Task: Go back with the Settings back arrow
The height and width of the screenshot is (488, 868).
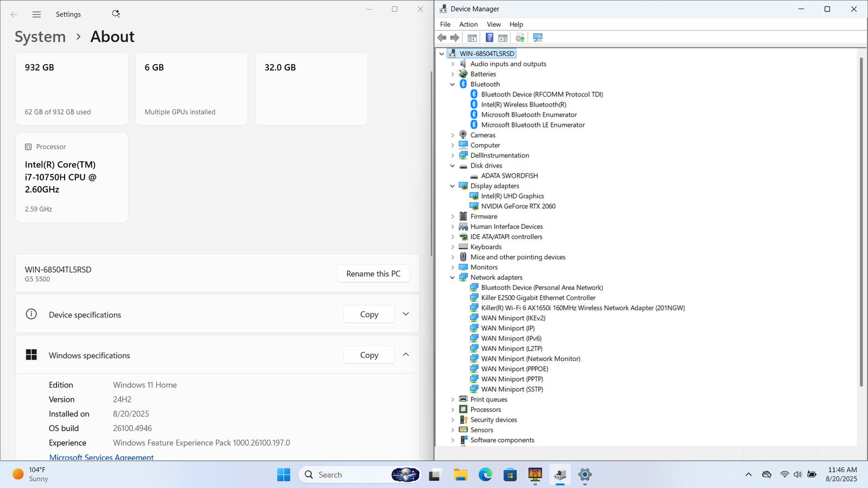Action: (14, 15)
